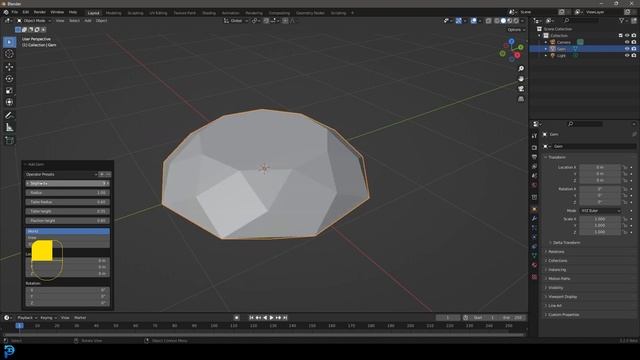Pick the Rotate tool
640x360 pixels.
point(9,78)
